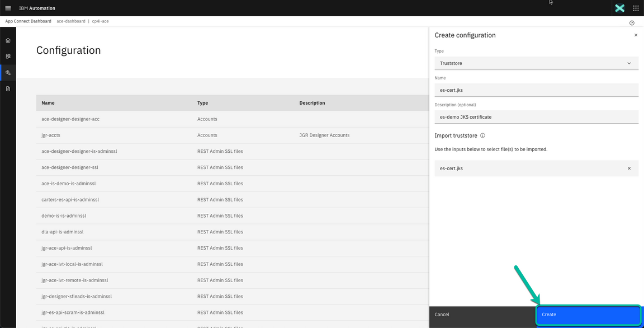This screenshot has height=328, width=644.
Task: Click the Description field with es-demo JKS certificate
Action: tap(536, 116)
